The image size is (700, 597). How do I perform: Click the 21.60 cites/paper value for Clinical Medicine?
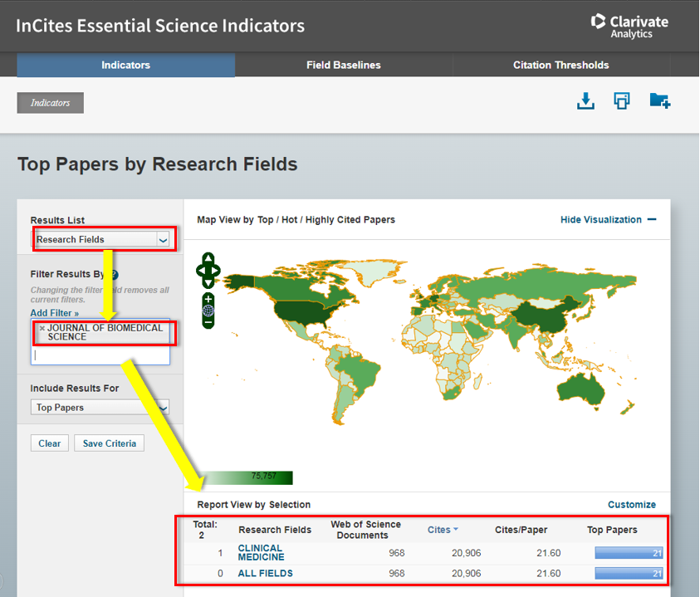[548, 553]
